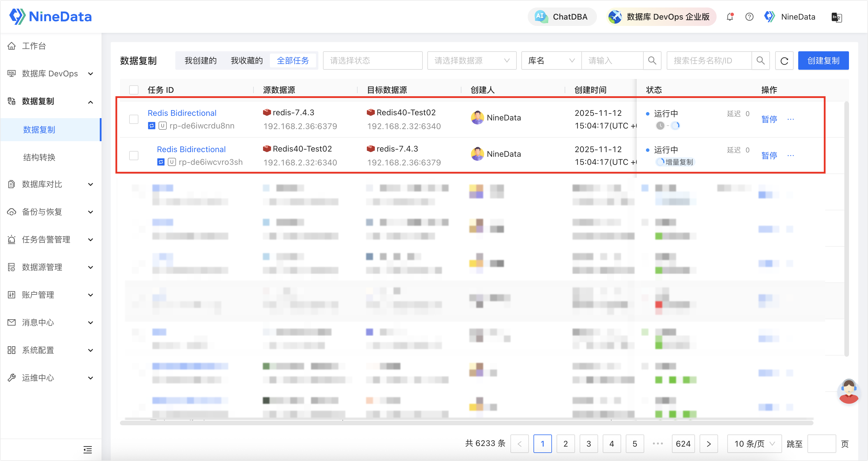This screenshot has height=461, width=868.
Task: Click the 库名 search magnifier icon
Action: coord(652,61)
